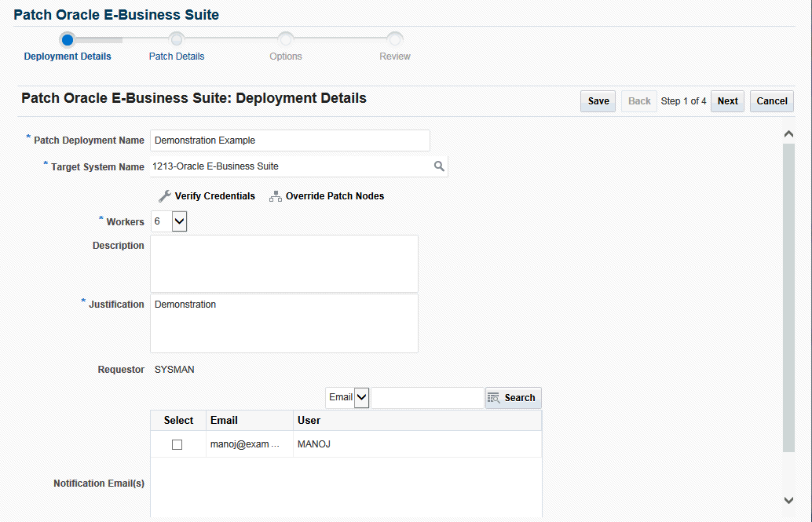Go to Options step label

(285, 57)
